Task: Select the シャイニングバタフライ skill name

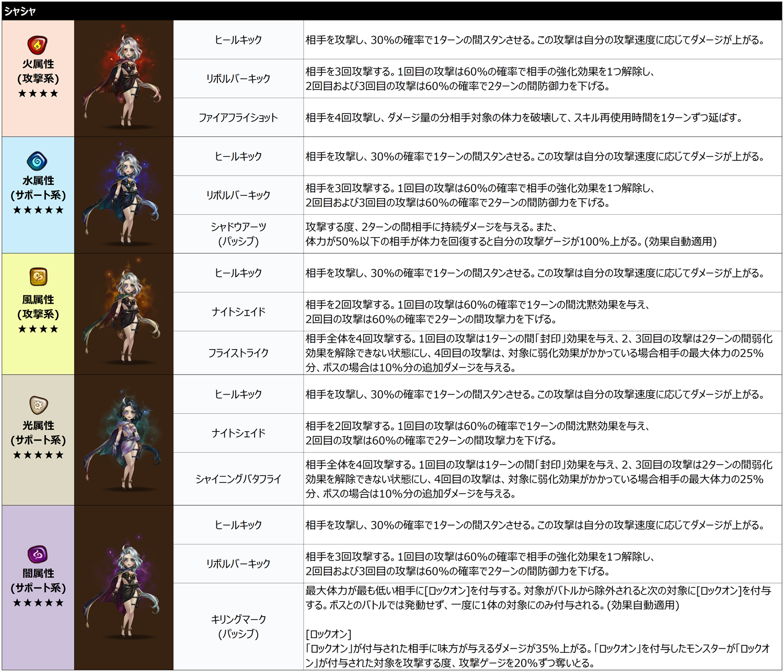Action: [238, 479]
